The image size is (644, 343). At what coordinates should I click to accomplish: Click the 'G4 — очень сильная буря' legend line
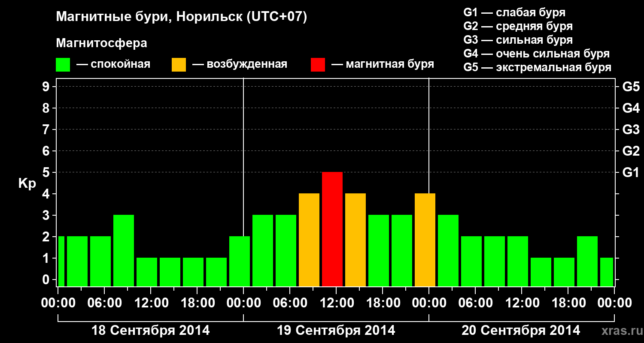[536, 54]
